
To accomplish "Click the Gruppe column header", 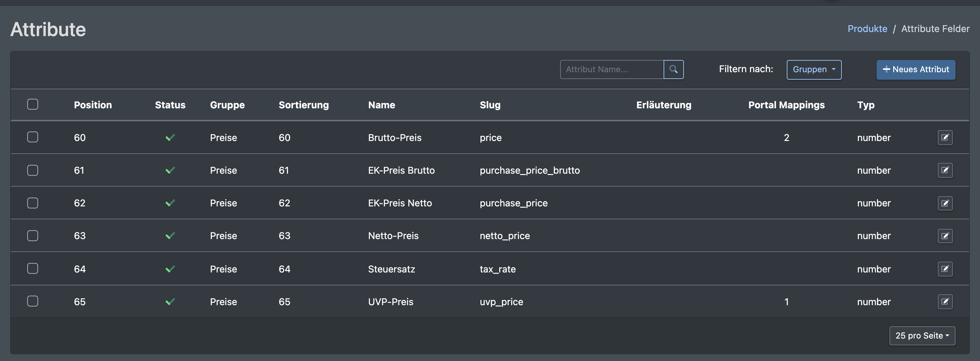I will [x=227, y=105].
